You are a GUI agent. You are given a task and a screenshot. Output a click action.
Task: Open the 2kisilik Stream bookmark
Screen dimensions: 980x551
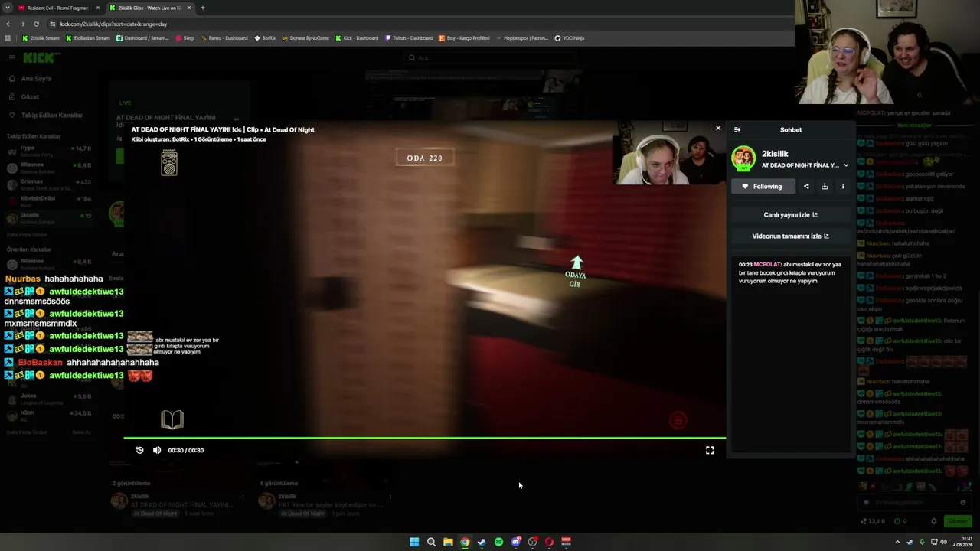point(41,38)
